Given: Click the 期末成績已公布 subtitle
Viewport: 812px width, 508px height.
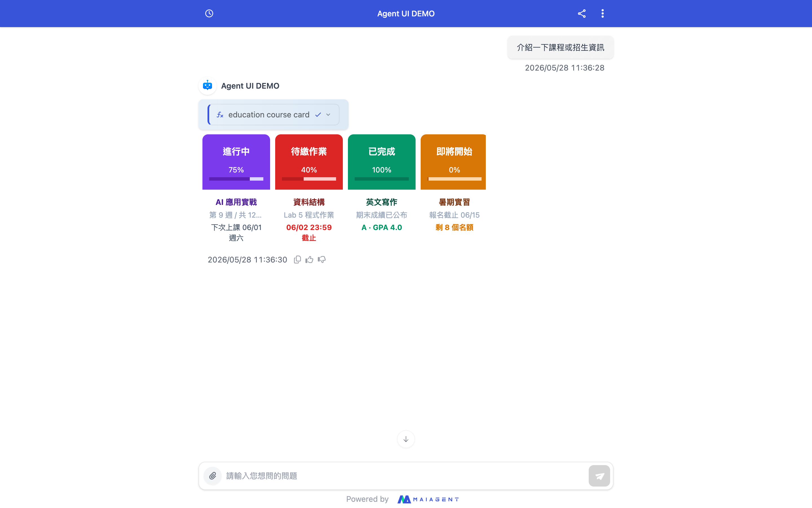Looking at the screenshot, I should 382,215.
